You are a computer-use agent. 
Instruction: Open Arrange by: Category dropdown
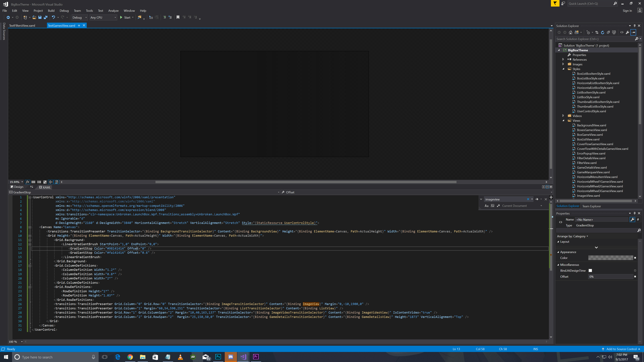click(573, 236)
